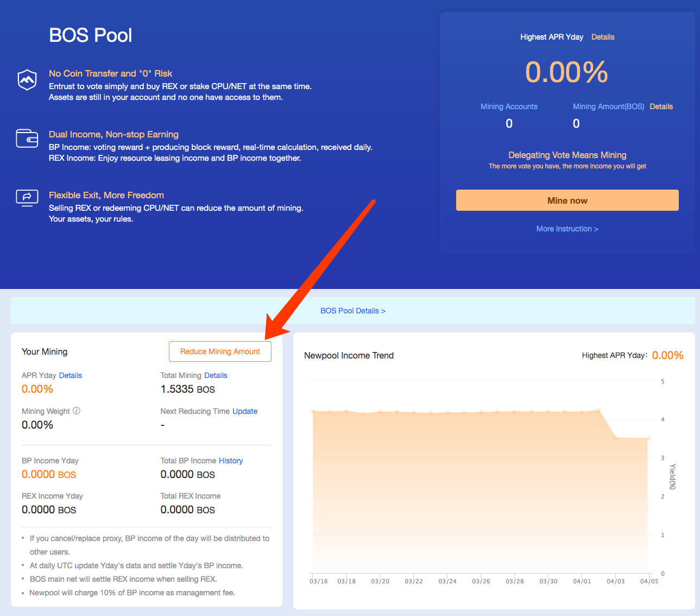Click the Flexible Exit, More Freedom heading
Image resolution: width=700 pixels, height=616 pixels.
coord(106,195)
